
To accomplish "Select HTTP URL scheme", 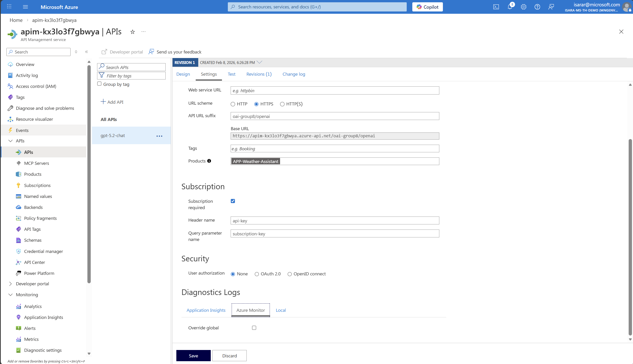I will click(233, 104).
